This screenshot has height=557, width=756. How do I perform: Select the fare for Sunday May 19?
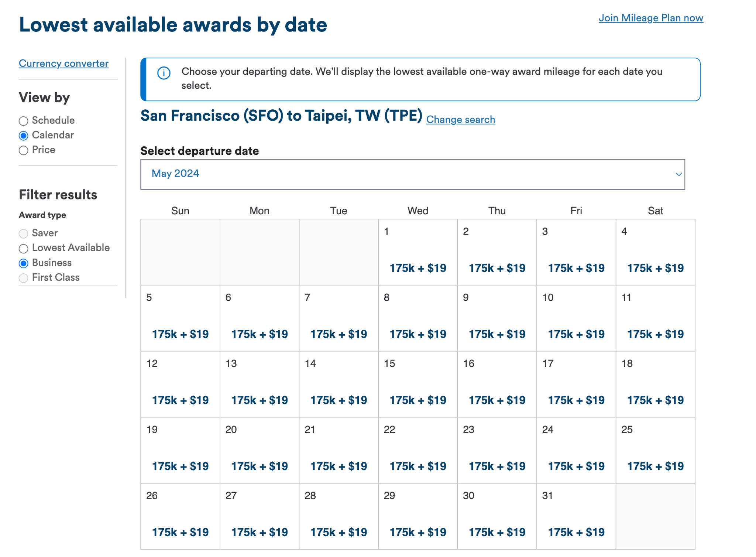pyautogui.click(x=180, y=466)
